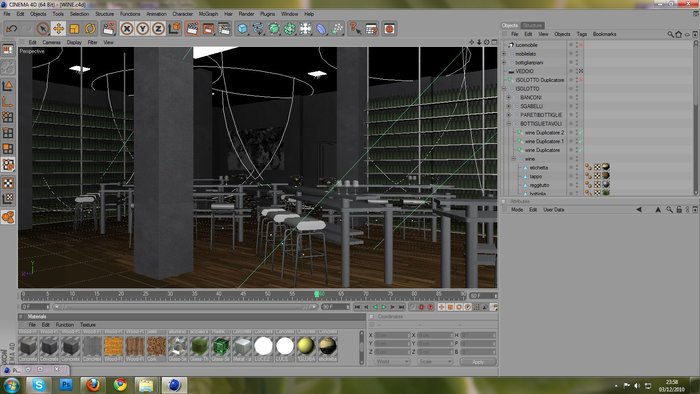The height and width of the screenshot is (394, 700).
Task: Select the Scale tool icon
Action: [x=74, y=29]
